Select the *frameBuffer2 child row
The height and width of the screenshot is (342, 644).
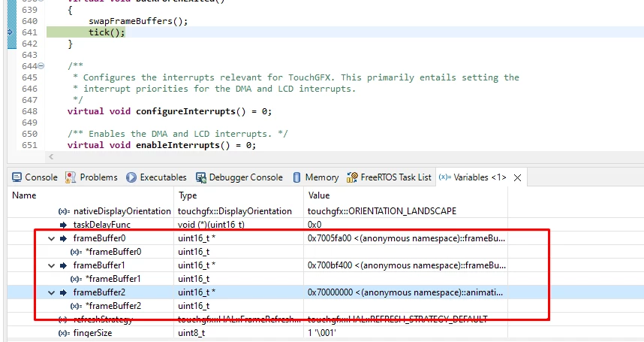(257, 306)
